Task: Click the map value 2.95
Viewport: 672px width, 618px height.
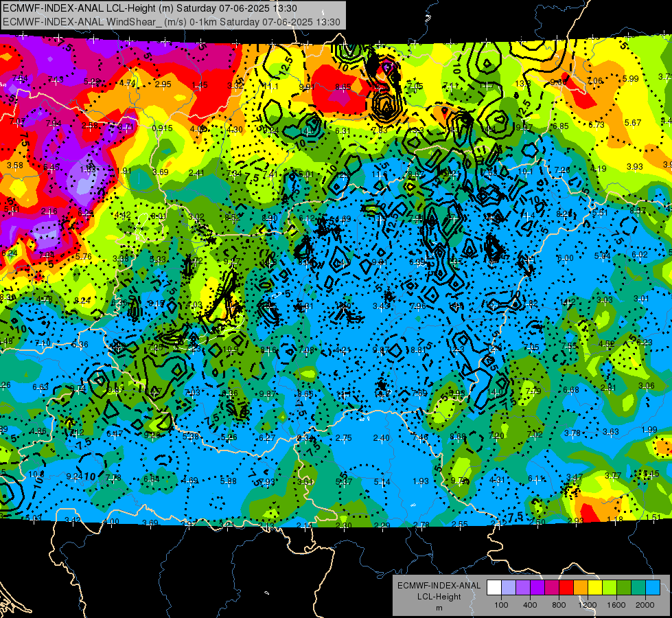Action: point(163,84)
